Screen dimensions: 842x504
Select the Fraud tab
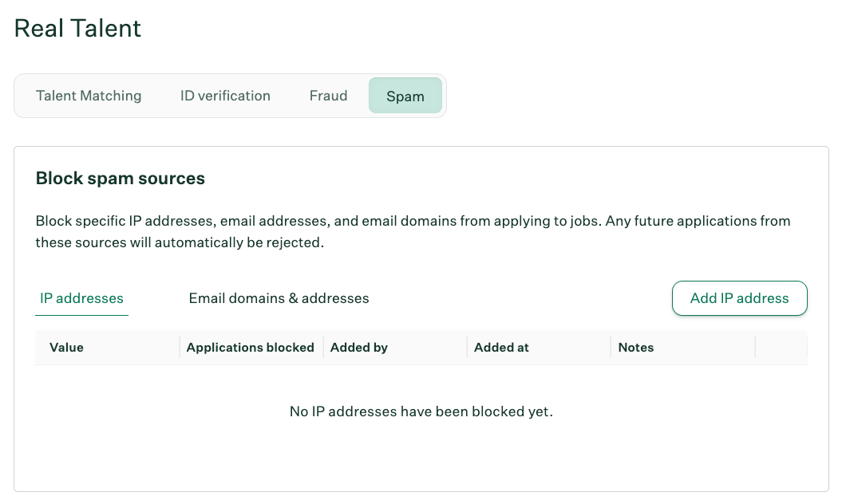328,96
